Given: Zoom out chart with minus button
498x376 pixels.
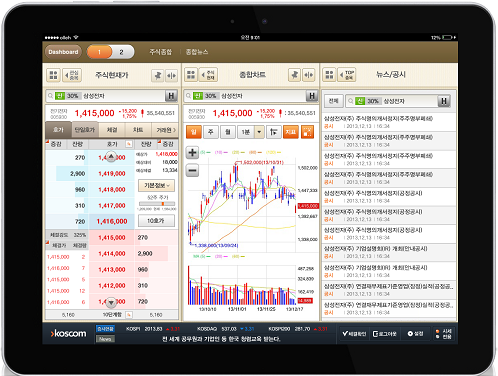Looking at the screenshot, I should point(192,171).
